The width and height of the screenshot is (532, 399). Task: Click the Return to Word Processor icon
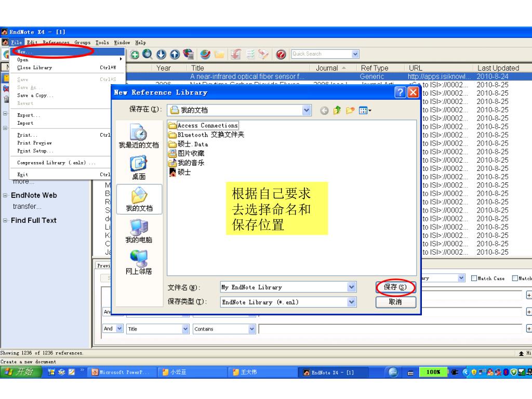click(x=263, y=54)
